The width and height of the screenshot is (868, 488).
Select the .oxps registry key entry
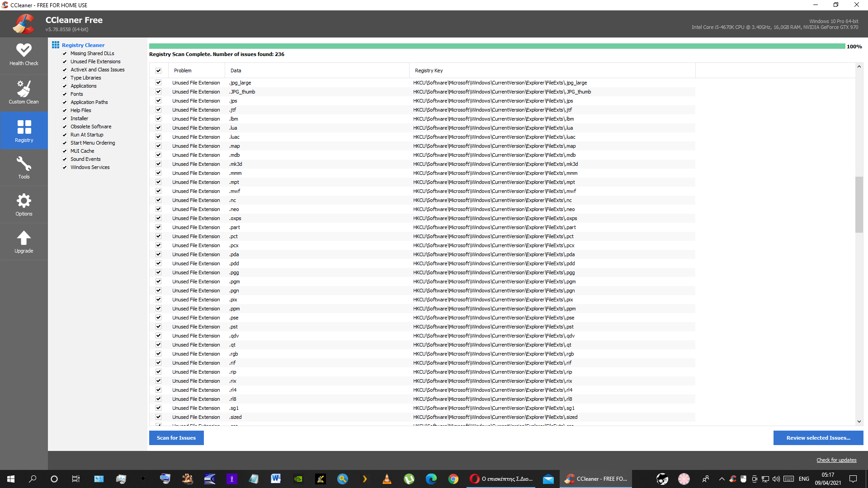point(495,218)
